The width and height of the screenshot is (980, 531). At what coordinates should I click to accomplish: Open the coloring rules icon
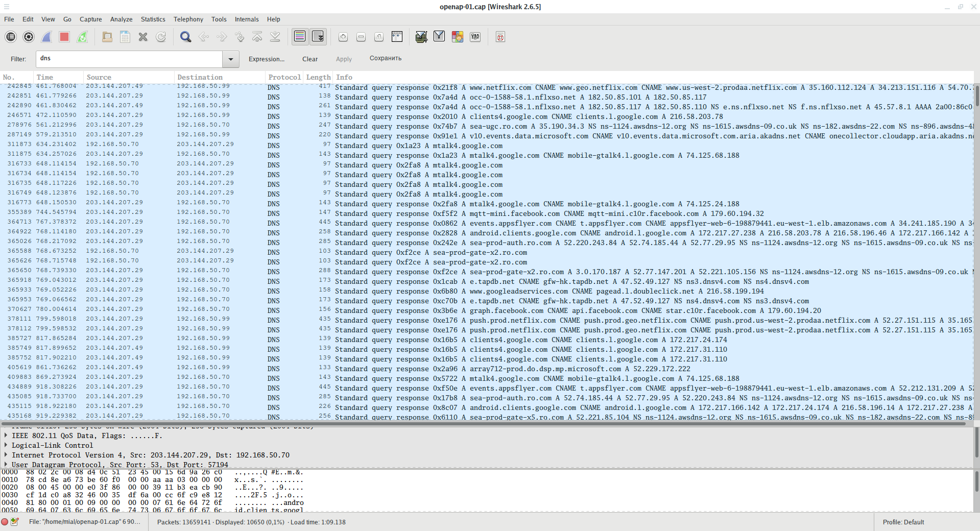coord(457,37)
